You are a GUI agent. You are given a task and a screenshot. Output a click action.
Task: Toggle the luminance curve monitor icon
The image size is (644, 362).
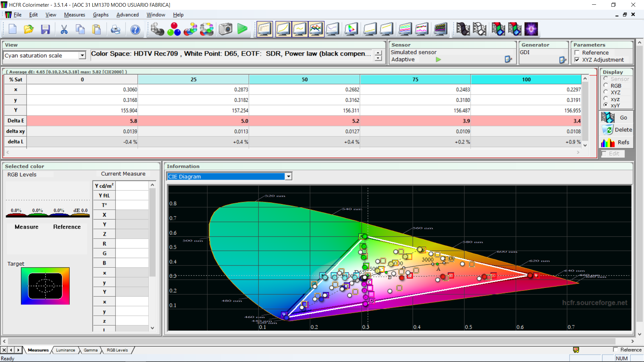283,29
